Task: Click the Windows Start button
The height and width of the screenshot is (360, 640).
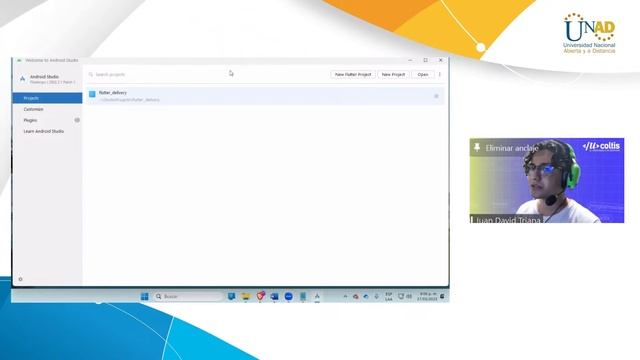Action: [x=144, y=296]
